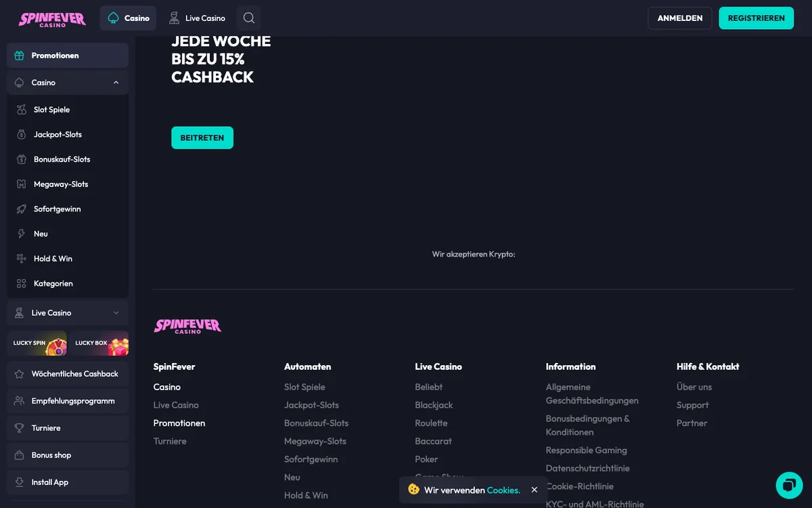The width and height of the screenshot is (812, 508).
Task: Open Promotionen in the sidebar
Action: coord(68,56)
